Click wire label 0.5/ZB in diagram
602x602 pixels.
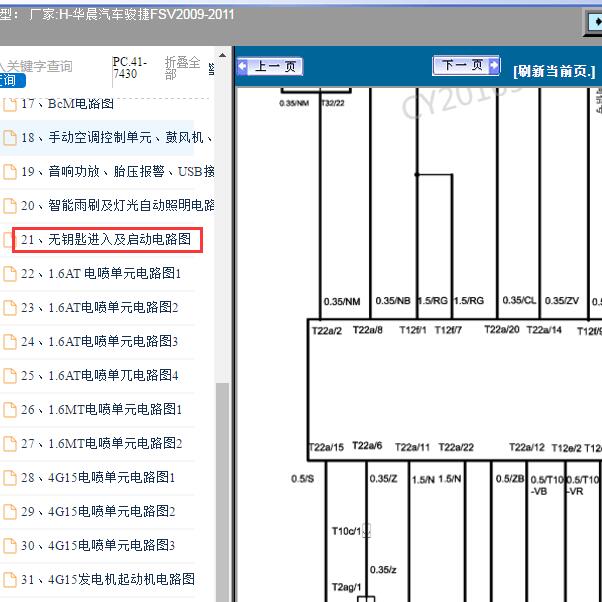[x=510, y=479]
